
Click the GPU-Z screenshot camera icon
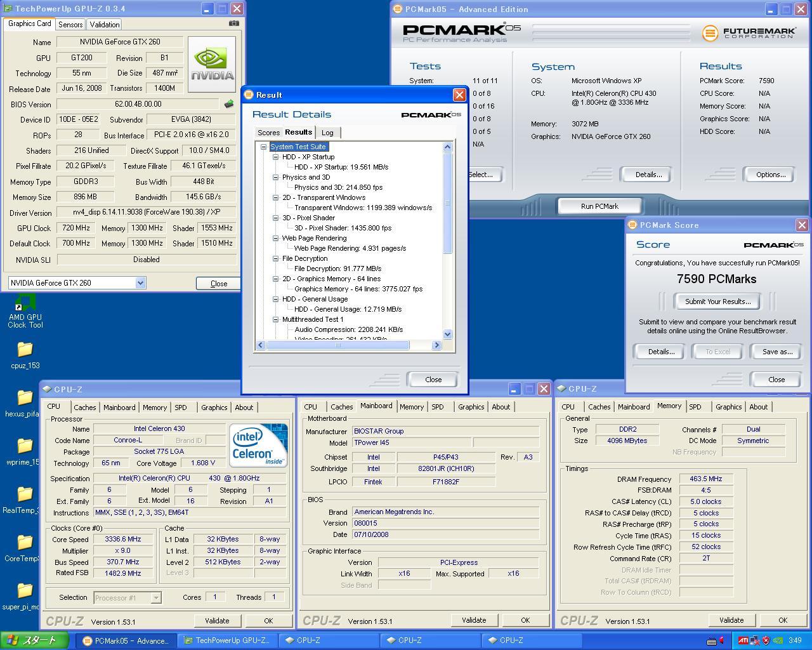coord(234,23)
